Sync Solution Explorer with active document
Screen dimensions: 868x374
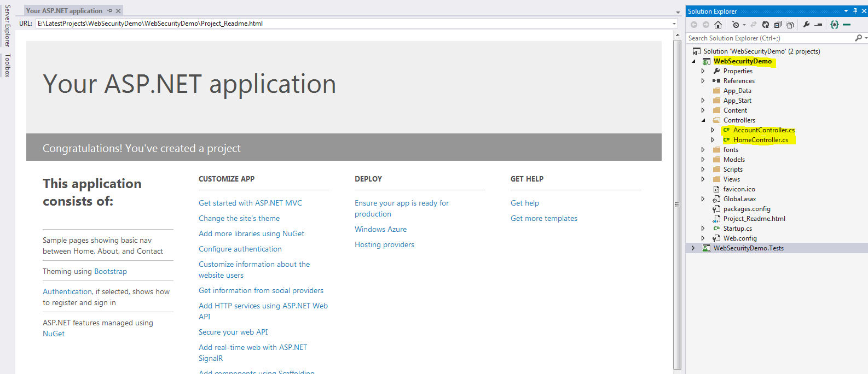pyautogui.click(x=754, y=25)
